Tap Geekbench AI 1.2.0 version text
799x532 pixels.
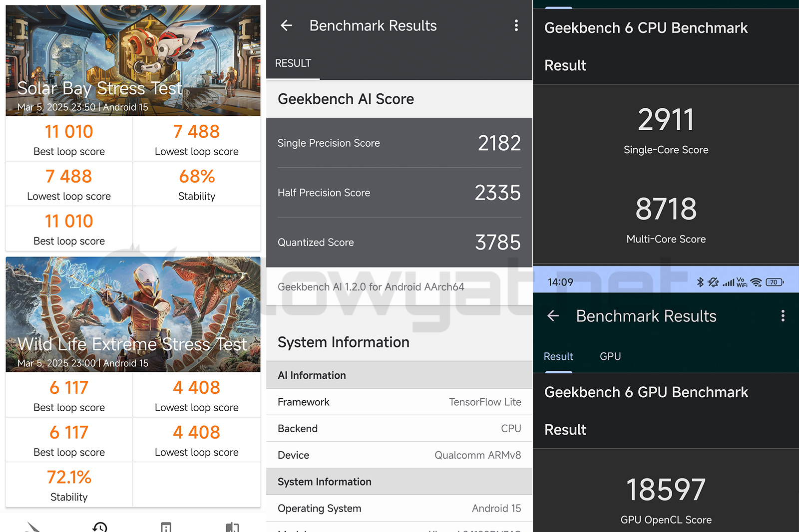(x=371, y=287)
